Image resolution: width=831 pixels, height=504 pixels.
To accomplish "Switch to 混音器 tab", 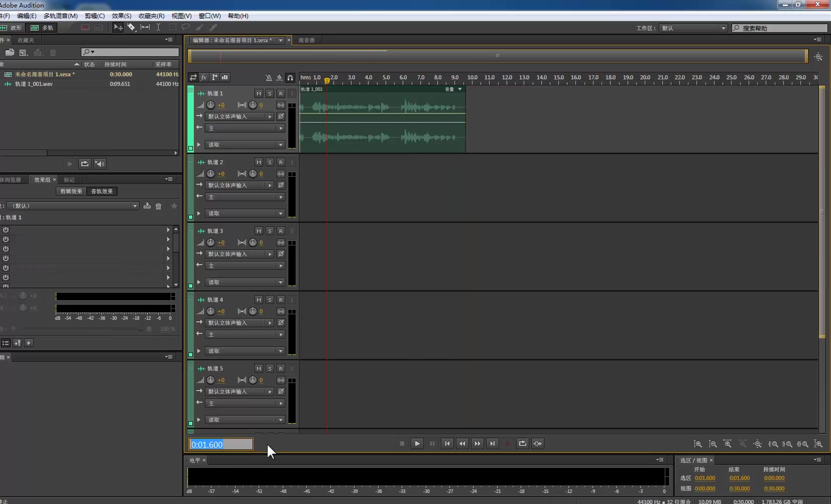I will tap(306, 40).
